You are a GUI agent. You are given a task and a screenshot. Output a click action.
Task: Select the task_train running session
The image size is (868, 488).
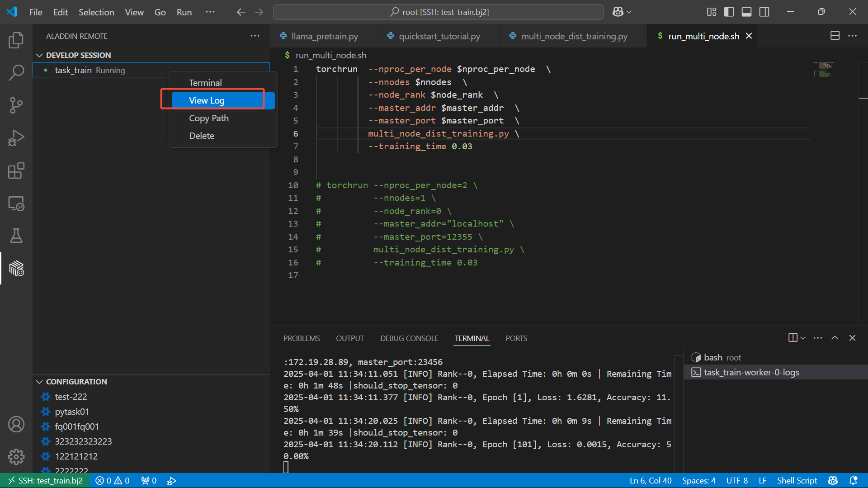[x=151, y=70]
